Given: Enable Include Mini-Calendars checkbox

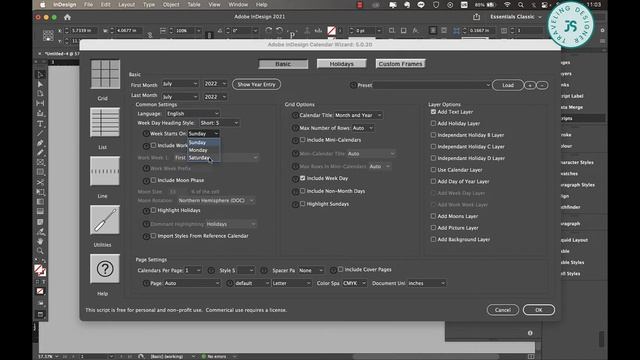Looking at the screenshot, I should (302, 140).
